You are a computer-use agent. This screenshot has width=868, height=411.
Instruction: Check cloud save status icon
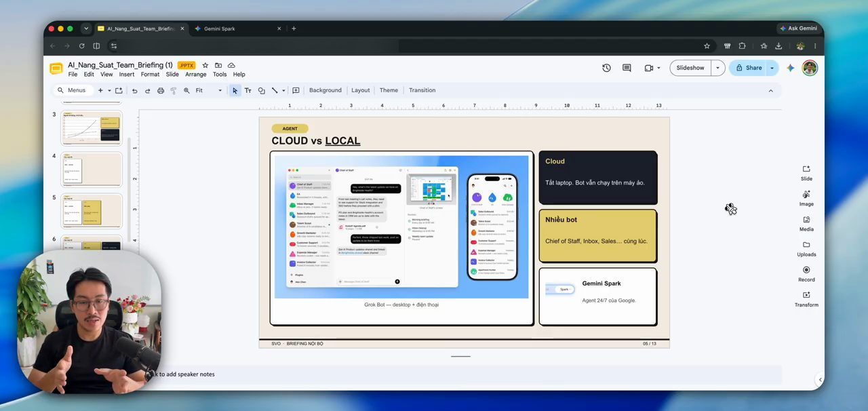[x=231, y=65]
